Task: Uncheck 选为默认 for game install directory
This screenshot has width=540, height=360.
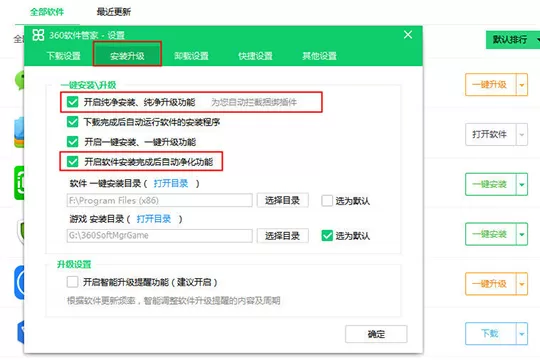Action: click(x=327, y=236)
